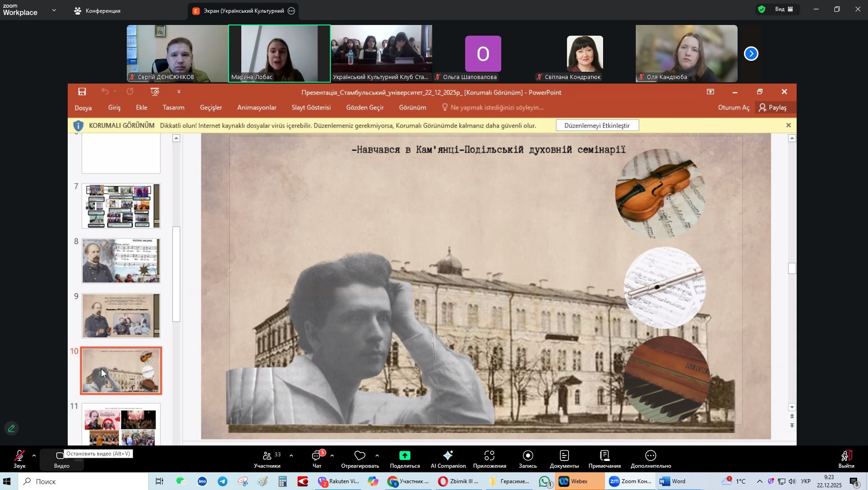
Task: Open the Participants list
Action: [x=267, y=459]
